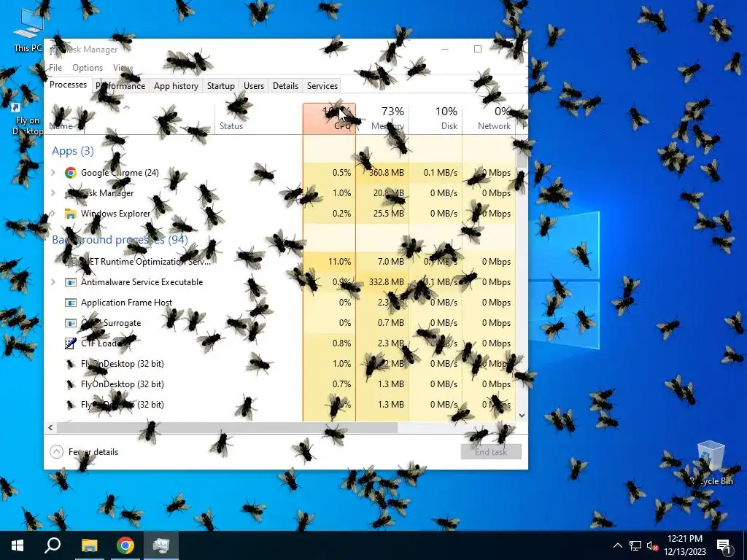The height and width of the screenshot is (560, 747).
Task: Switch to the Startup tab
Action: point(220,86)
